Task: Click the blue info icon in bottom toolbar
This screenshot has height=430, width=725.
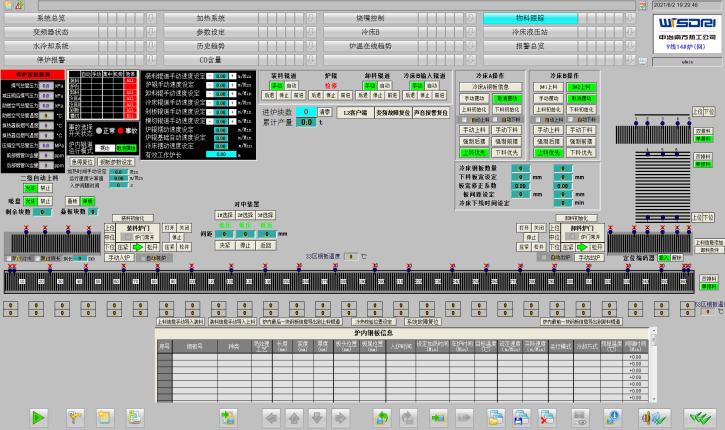Action: (x=612, y=418)
